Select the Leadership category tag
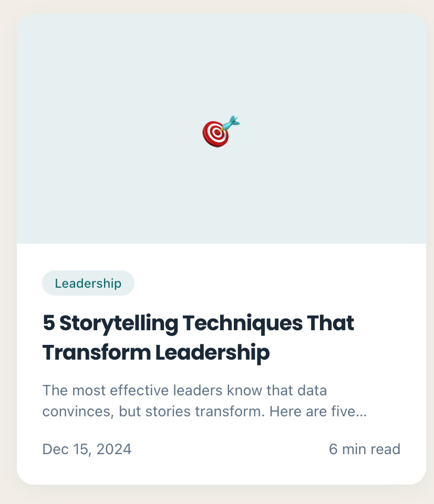This screenshot has height=504, width=434. 88,283
